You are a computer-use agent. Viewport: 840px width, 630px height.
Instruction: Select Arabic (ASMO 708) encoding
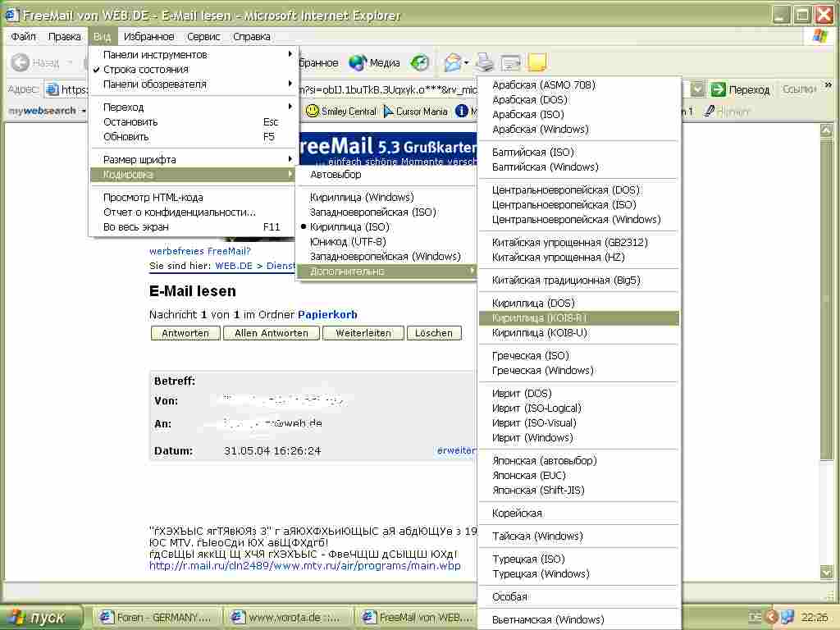[579, 84]
